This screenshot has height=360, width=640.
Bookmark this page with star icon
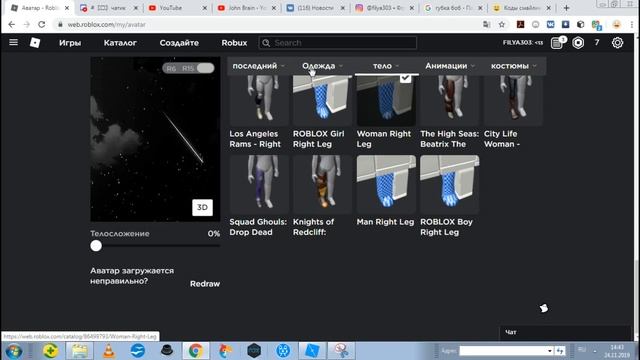[x=502, y=24]
